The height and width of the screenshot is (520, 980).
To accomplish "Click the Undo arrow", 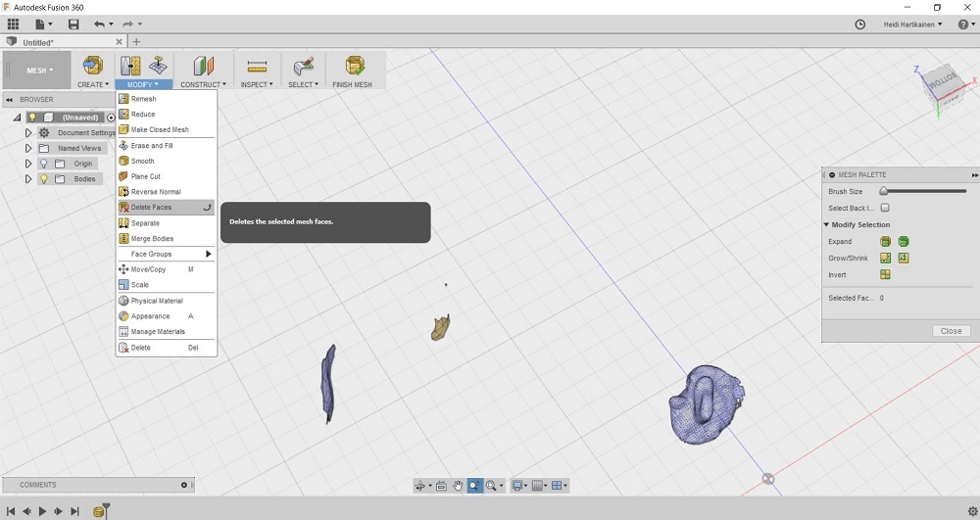I will click(x=99, y=24).
